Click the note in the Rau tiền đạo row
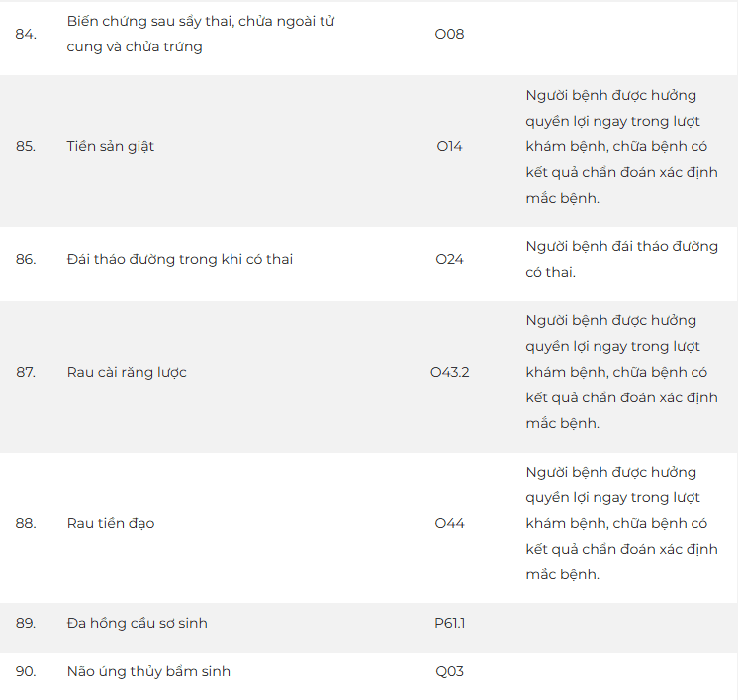The width and height of the screenshot is (739, 700). pos(621,523)
